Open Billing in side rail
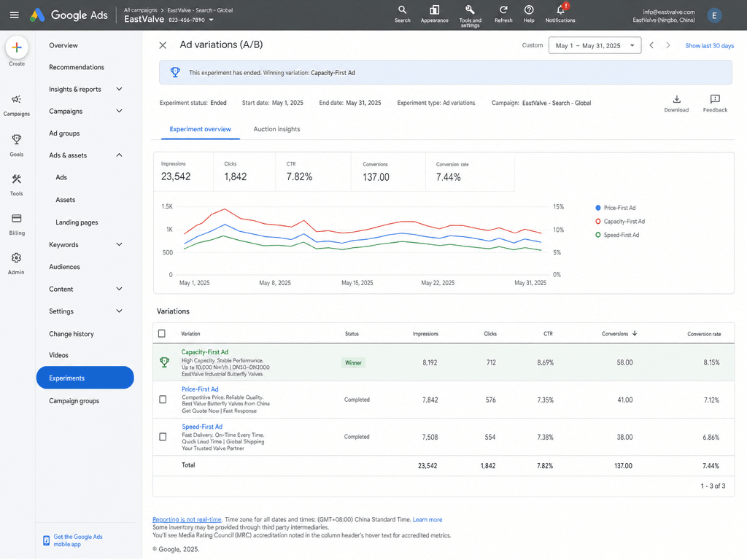 (16, 225)
